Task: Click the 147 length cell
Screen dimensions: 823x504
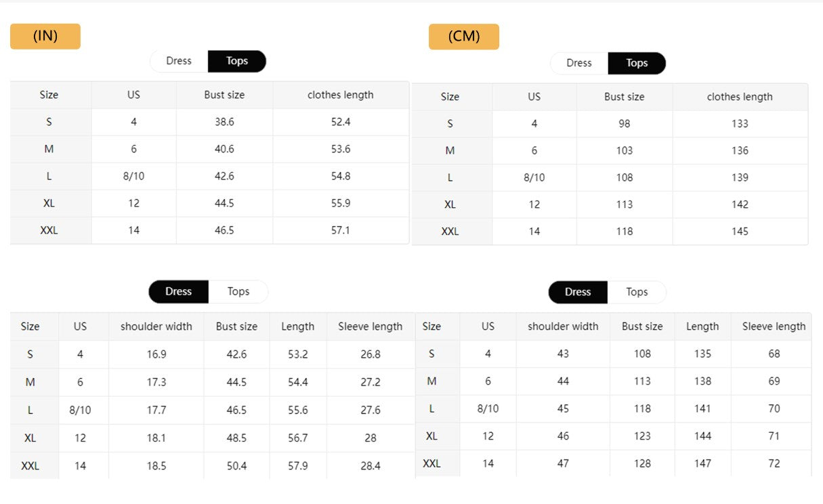Action: coord(702,463)
